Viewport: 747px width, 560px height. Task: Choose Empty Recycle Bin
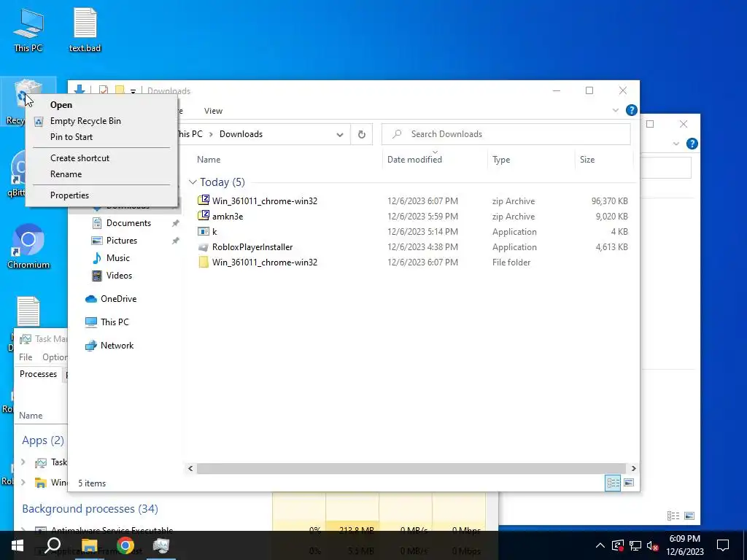coord(102,121)
